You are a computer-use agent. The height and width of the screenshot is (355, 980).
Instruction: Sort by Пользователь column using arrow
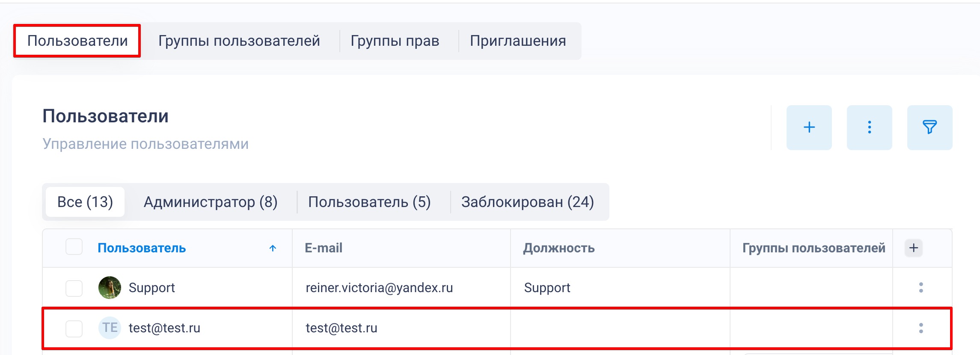pyautogui.click(x=273, y=248)
